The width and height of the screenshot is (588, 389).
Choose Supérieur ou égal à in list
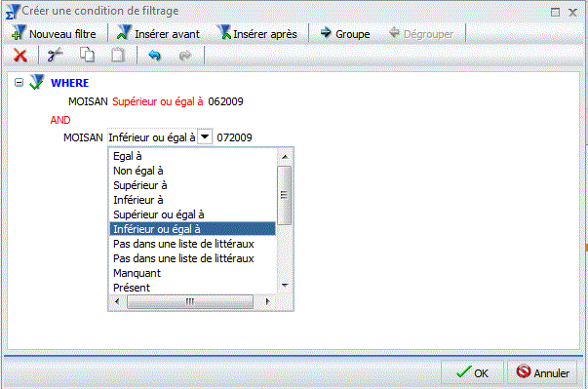[x=193, y=214]
